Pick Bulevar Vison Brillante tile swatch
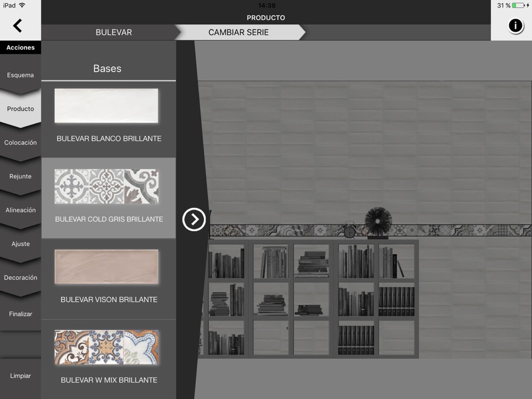The width and height of the screenshot is (532, 399). click(106, 267)
